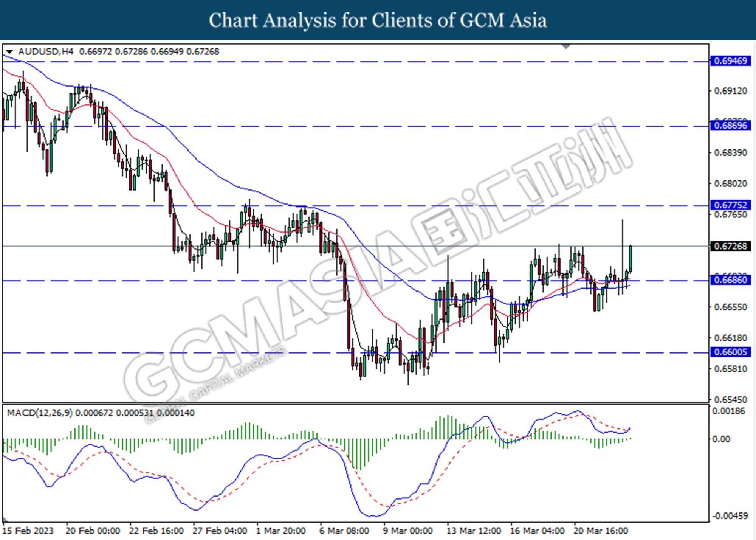756x540 pixels.
Task: Select the 0.69469 price level label
Action: click(731, 61)
